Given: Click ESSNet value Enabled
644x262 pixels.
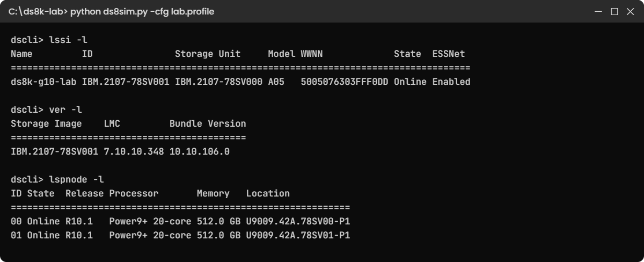Looking at the screenshot, I should click(451, 82).
